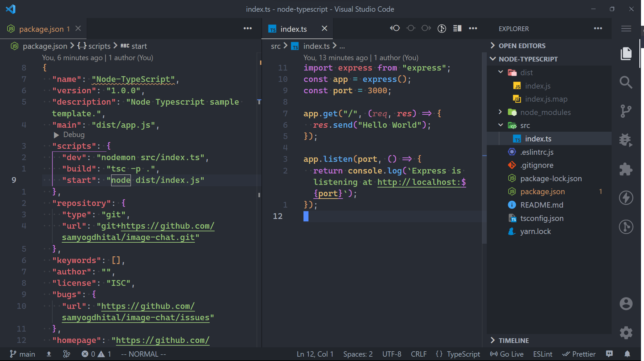Open the Source Control view
Viewport: 644px width, 361px height.
[626, 111]
